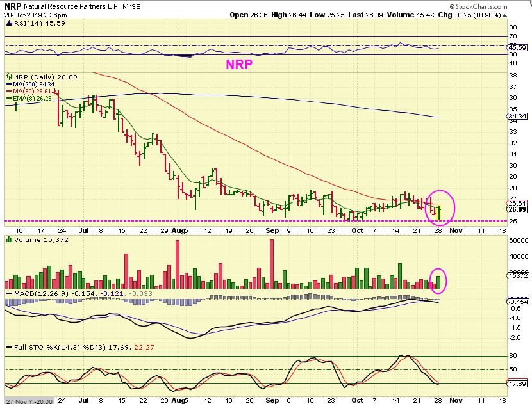
Task: Click the NYSE exchange label
Action: click(x=131, y=7)
